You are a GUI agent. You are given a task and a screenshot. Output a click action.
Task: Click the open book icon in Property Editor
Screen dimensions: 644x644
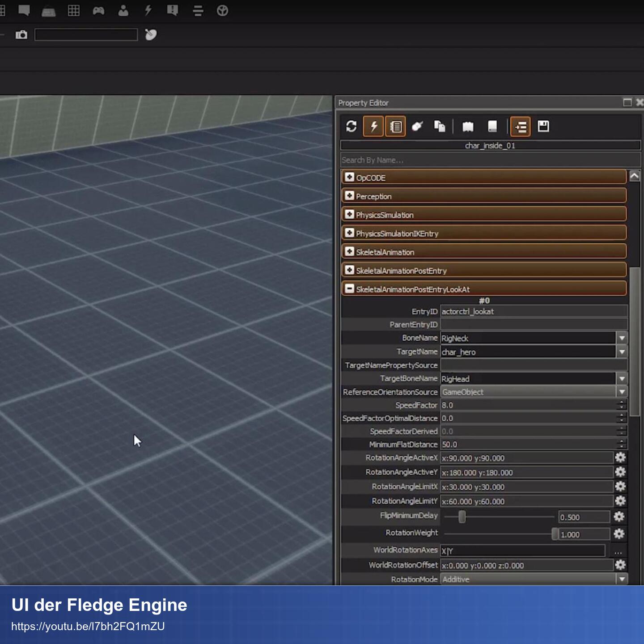(x=468, y=127)
